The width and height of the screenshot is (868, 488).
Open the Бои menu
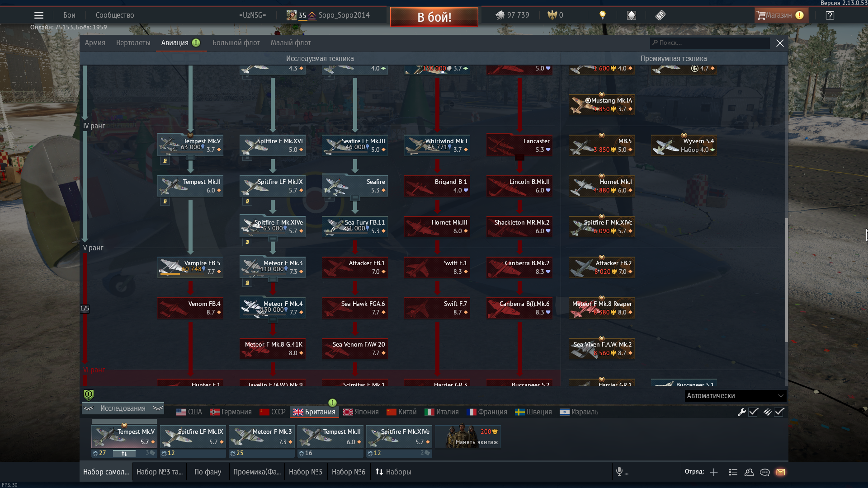[x=69, y=15]
